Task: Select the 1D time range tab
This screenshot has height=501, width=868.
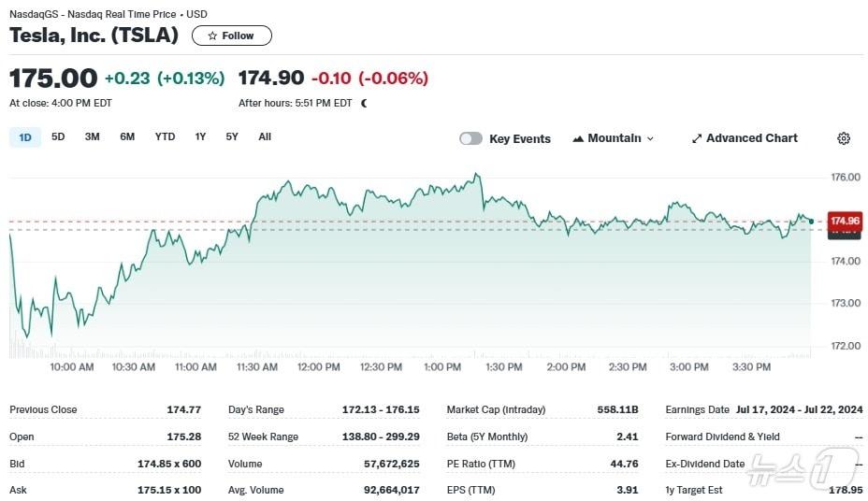Action: (25, 137)
